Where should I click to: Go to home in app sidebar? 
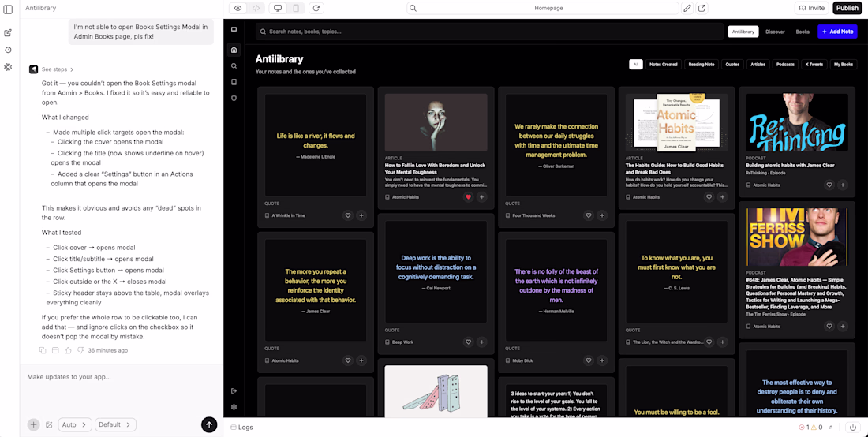point(234,50)
